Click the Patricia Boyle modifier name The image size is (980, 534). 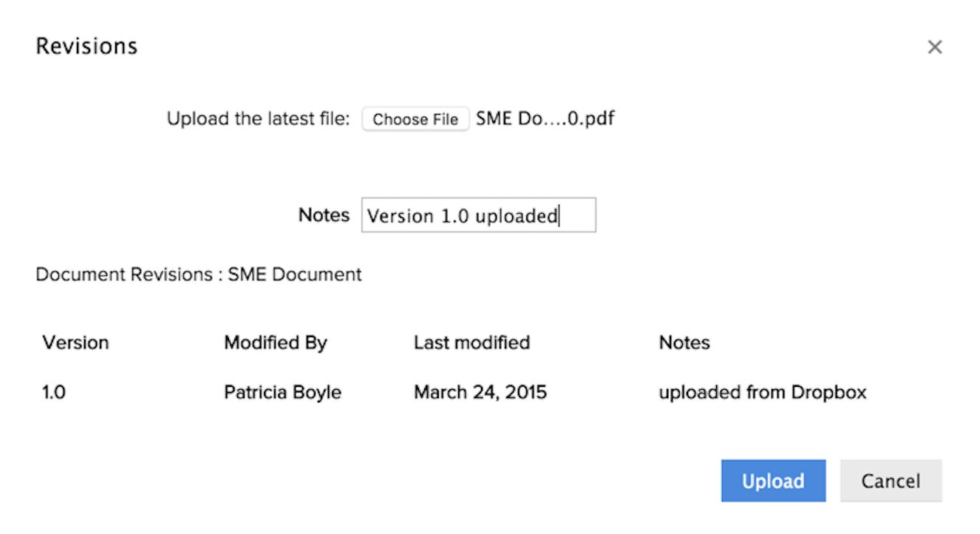coord(282,392)
